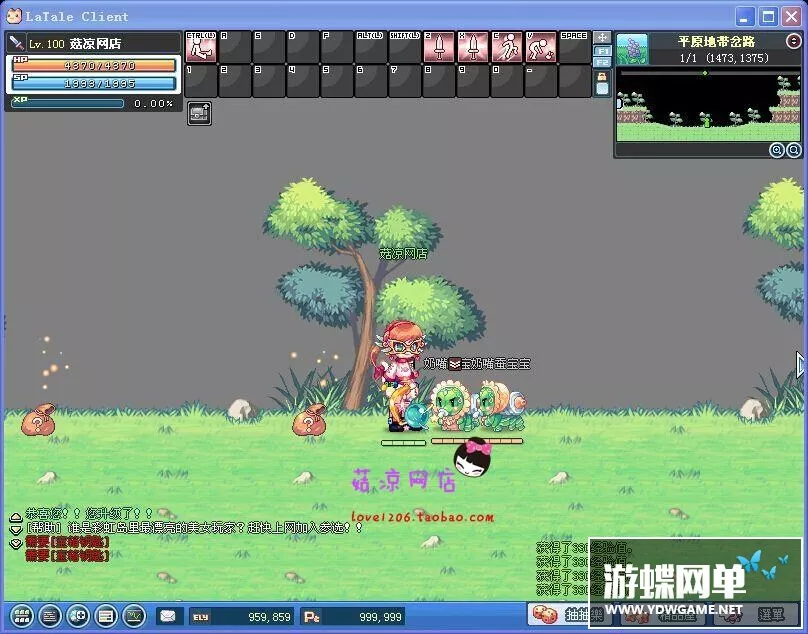Image resolution: width=808 pixels, height=634 pixels.
Task: Open the 抽抽樂 dice lottery button
Action: [x=561, y=614]
